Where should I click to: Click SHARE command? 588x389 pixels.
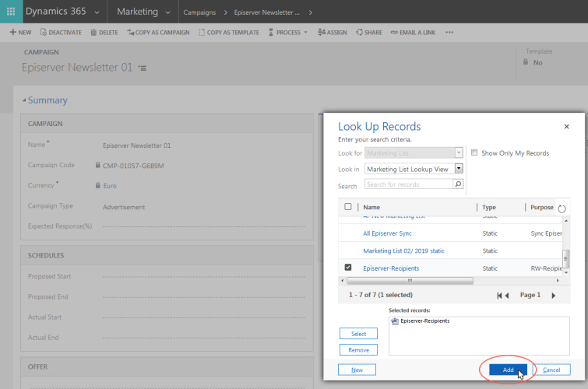tap(369, 32)
